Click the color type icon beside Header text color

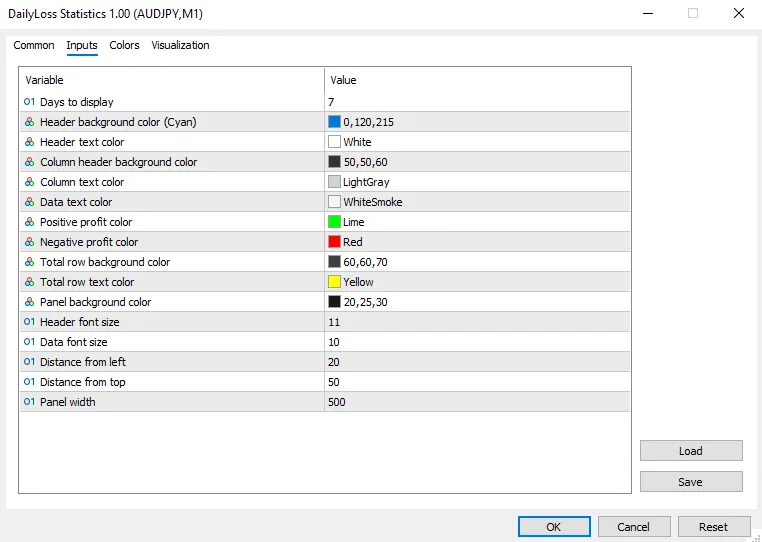(x=29, y=142)
